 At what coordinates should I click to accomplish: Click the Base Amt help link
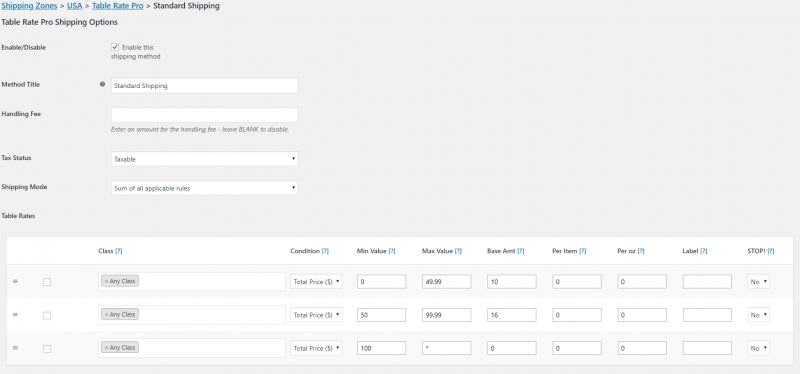tap(520, 251)
